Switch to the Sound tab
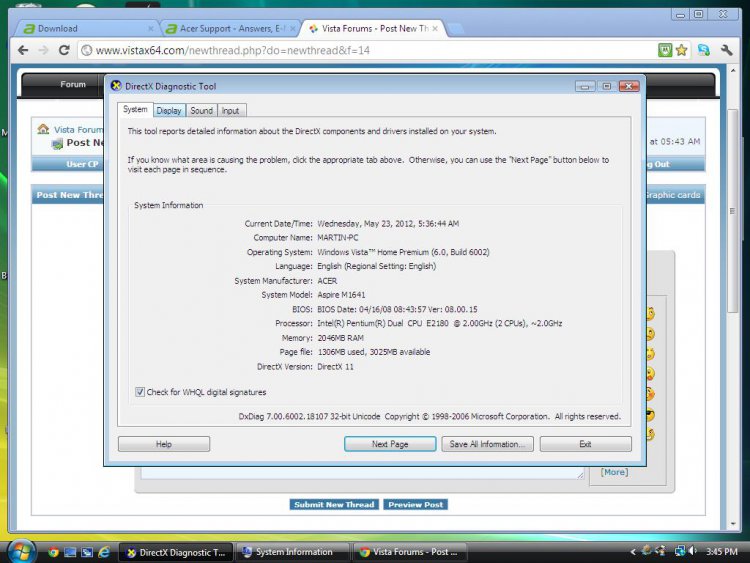This screenshot has height=563, width=750. pyautogui.click(x=201, y=110)
